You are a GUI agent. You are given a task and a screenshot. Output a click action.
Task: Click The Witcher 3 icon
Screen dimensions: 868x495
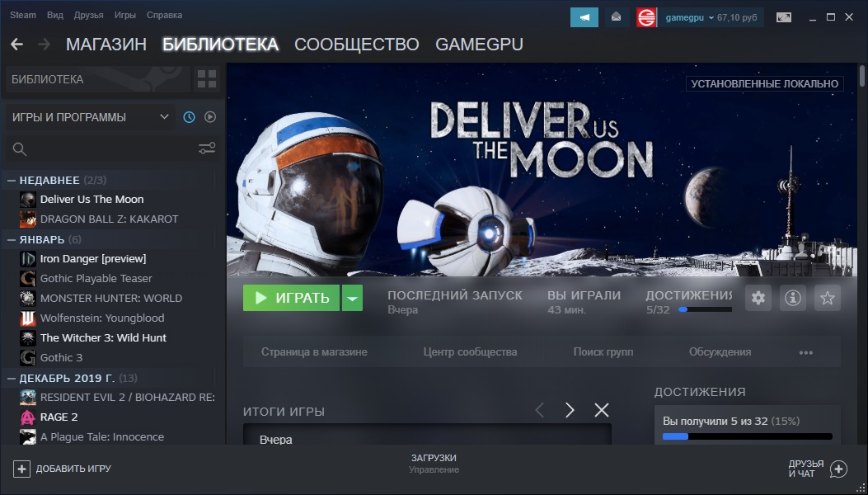[x=28, y=337]
